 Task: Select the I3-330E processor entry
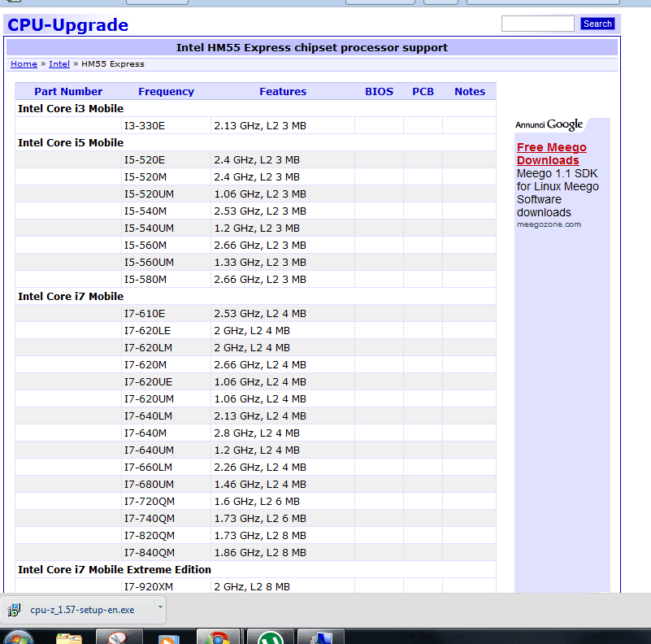click(145, 125)
